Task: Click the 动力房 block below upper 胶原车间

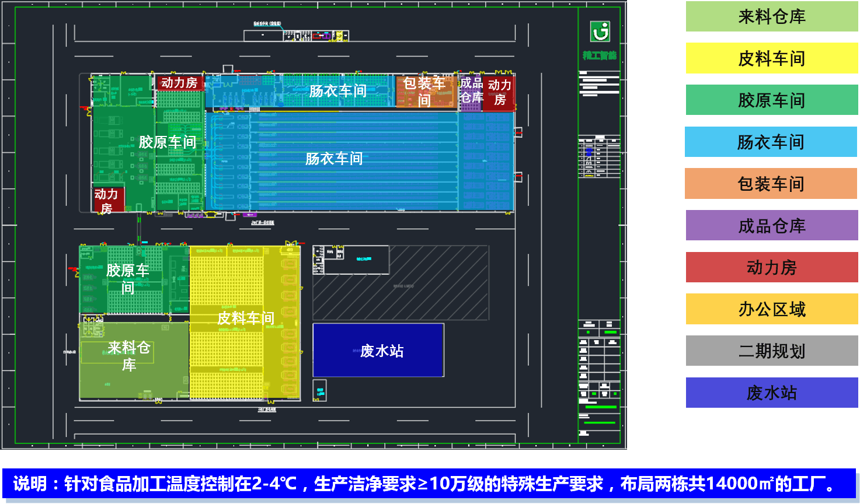Action: (108, 199)
